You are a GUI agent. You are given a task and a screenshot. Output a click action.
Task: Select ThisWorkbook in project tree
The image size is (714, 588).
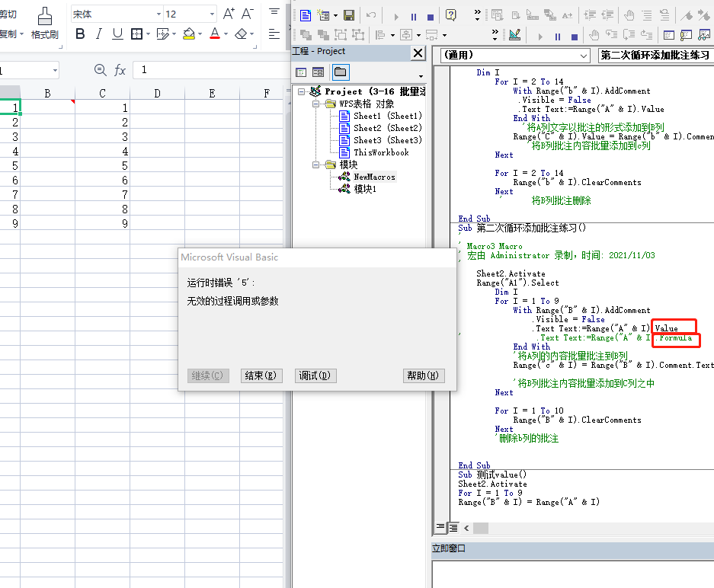(x=381, y=152)
